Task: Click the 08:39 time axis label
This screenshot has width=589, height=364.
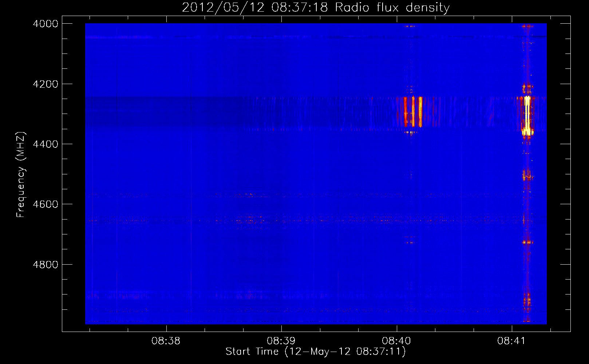Action: pyautogui.click(x=281, y=341)
